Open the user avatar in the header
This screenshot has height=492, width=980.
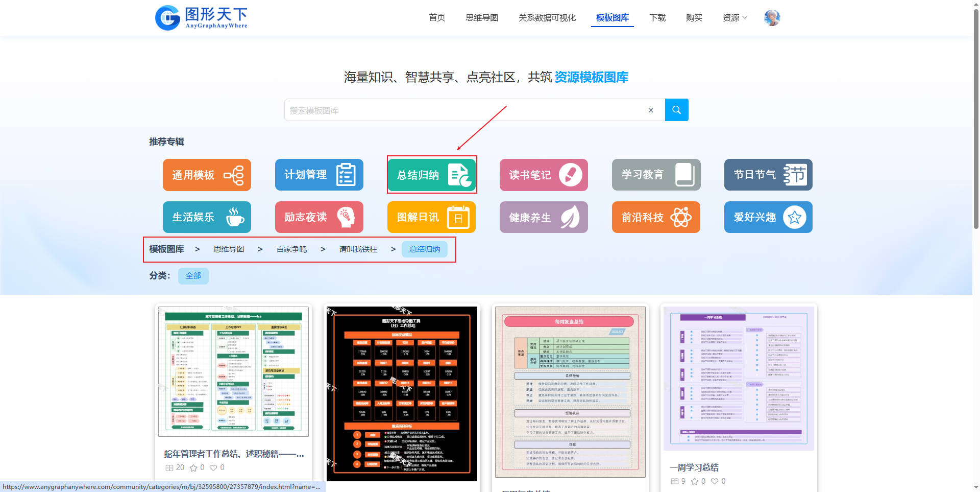pyautogui.click(x=772, y=18)
